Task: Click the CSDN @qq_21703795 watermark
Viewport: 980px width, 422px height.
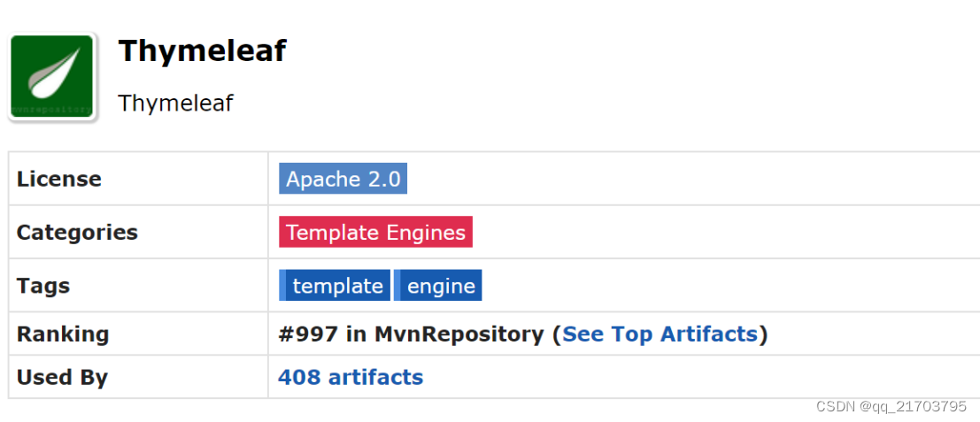Action: [x=891, y=406]
